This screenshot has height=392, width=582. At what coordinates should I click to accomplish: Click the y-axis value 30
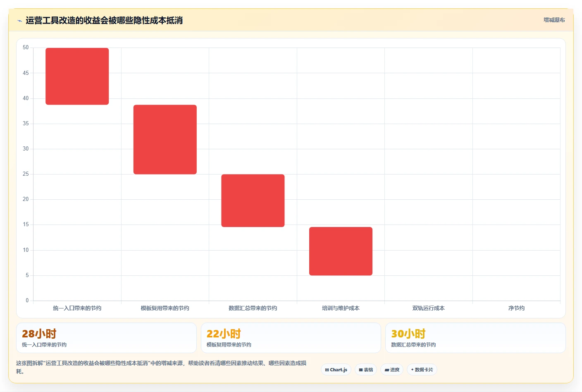[26, 149]
